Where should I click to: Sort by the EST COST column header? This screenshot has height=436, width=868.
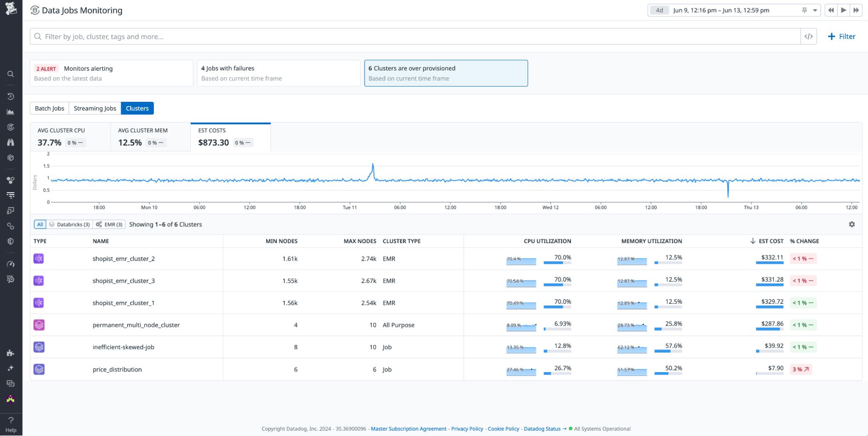pos(770,241)
